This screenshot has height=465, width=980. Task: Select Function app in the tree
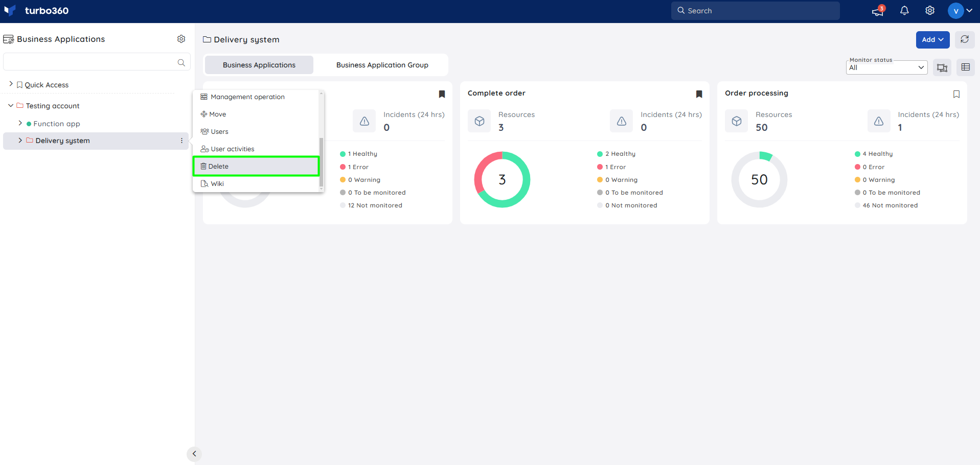(x=57, y=124)
